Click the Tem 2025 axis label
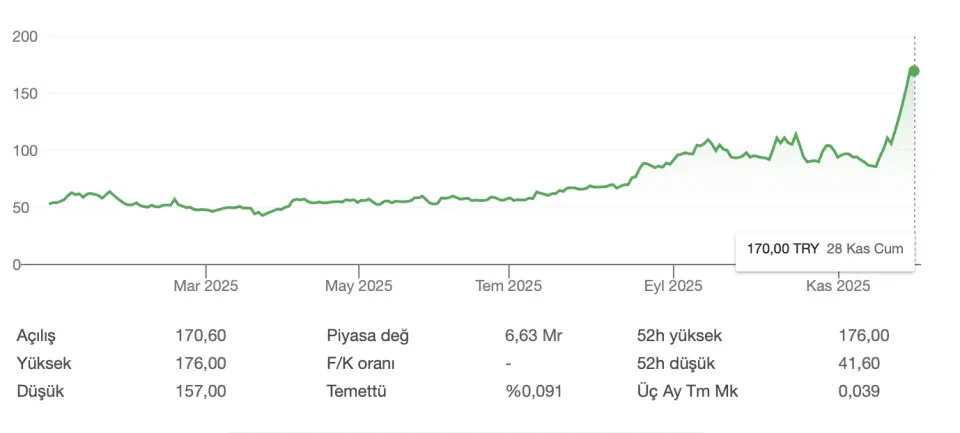The image size is (960, 433). point(508,286)
